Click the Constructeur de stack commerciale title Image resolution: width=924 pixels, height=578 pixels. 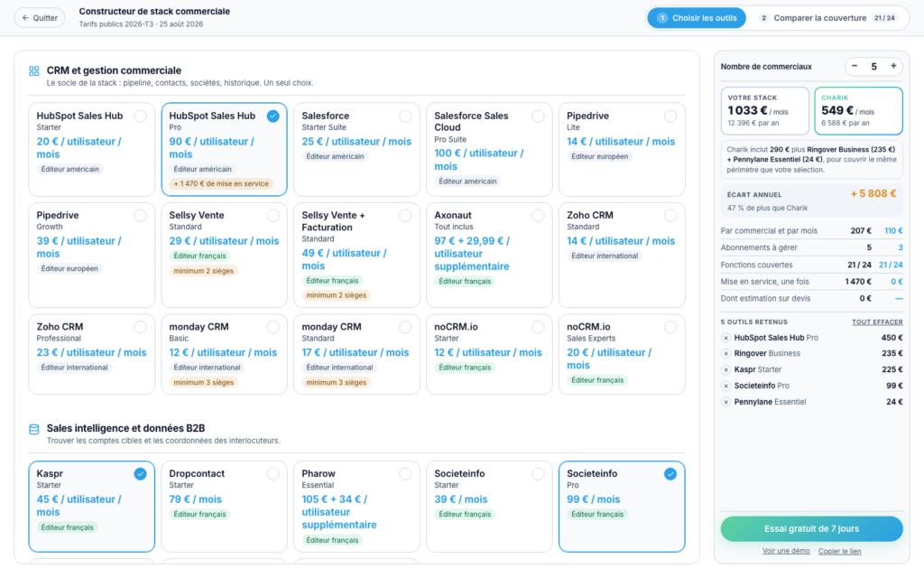154,11
